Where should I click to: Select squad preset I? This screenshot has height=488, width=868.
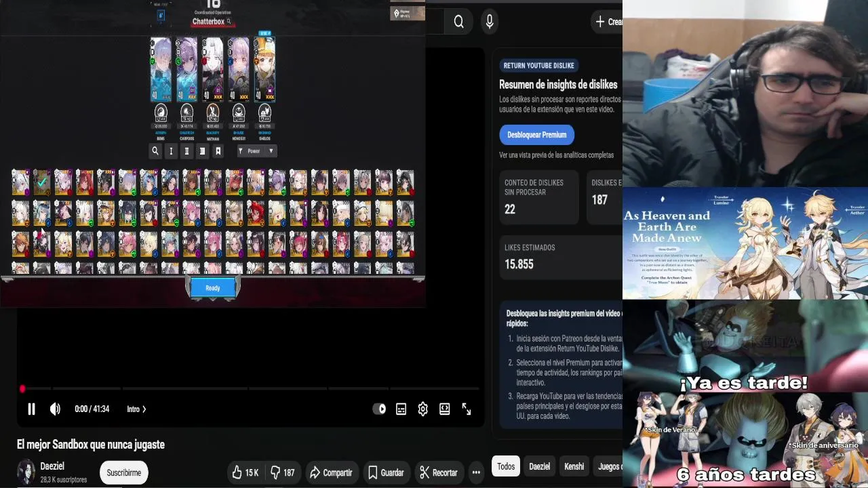[x=171, y=151]
